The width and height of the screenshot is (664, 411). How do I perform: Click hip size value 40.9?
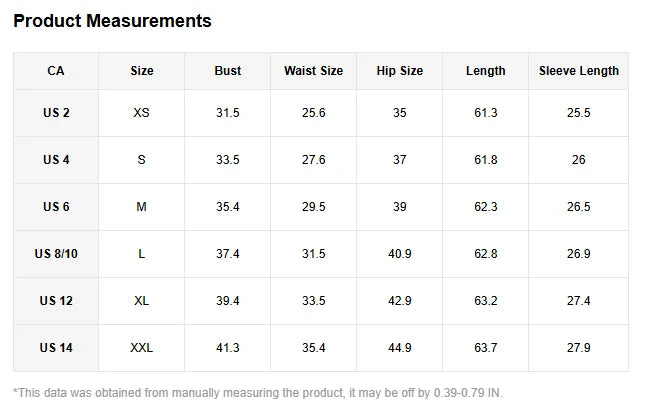click(399, 254)
